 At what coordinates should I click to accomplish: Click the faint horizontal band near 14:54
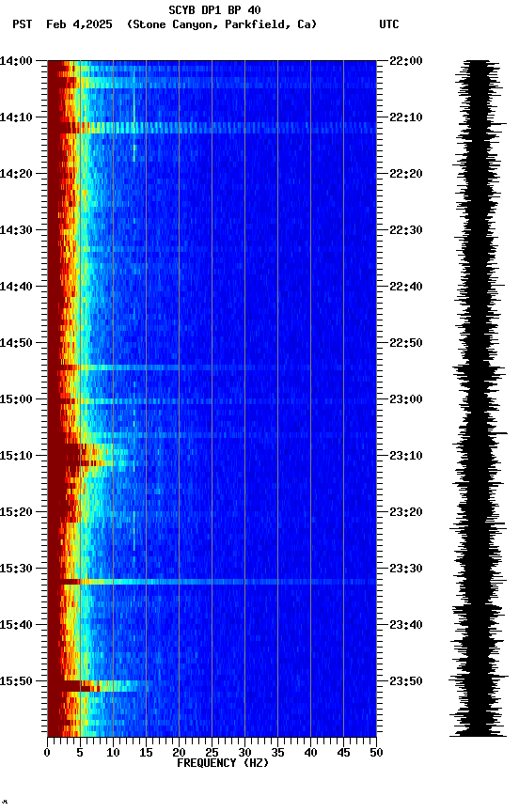212,367
